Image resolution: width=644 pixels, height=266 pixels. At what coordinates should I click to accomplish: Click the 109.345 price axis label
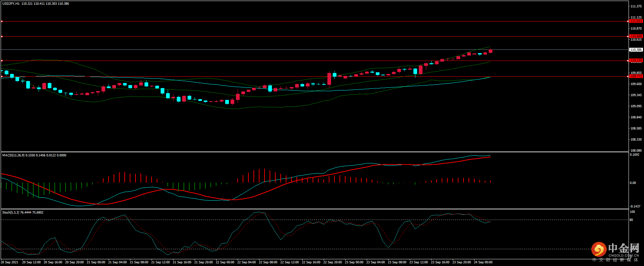click(636, 95)
